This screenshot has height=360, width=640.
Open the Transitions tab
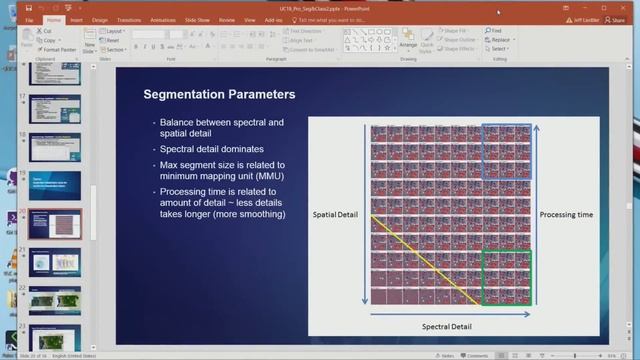(129, 20)
